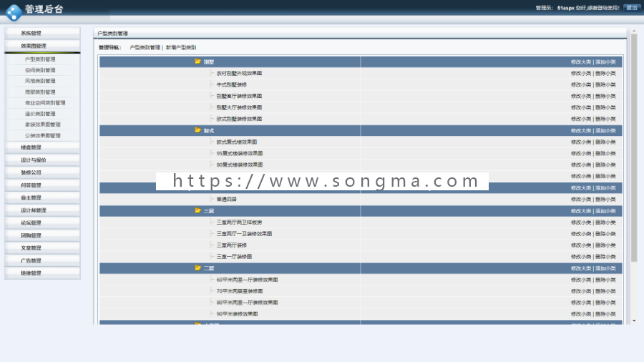Select 空间类别管理 in the sidebar submenu
This screenshot has width=644, height=362.
(40, 70)
